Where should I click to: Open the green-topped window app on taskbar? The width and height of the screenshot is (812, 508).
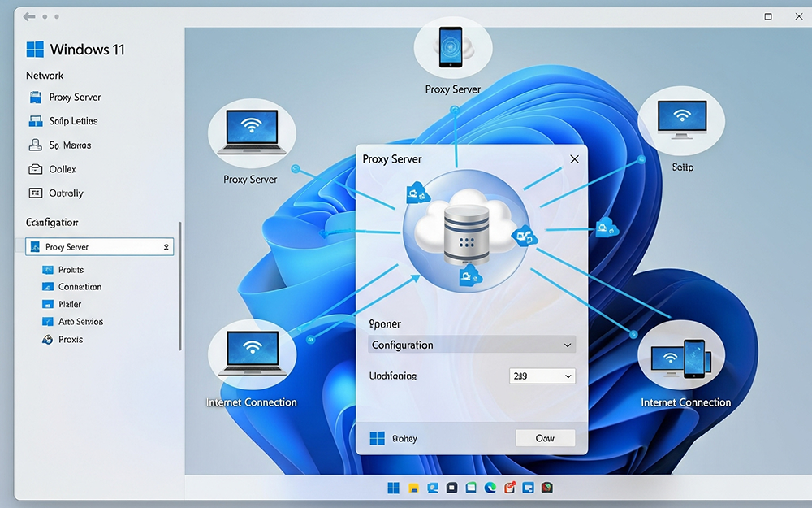click(471, 488)
